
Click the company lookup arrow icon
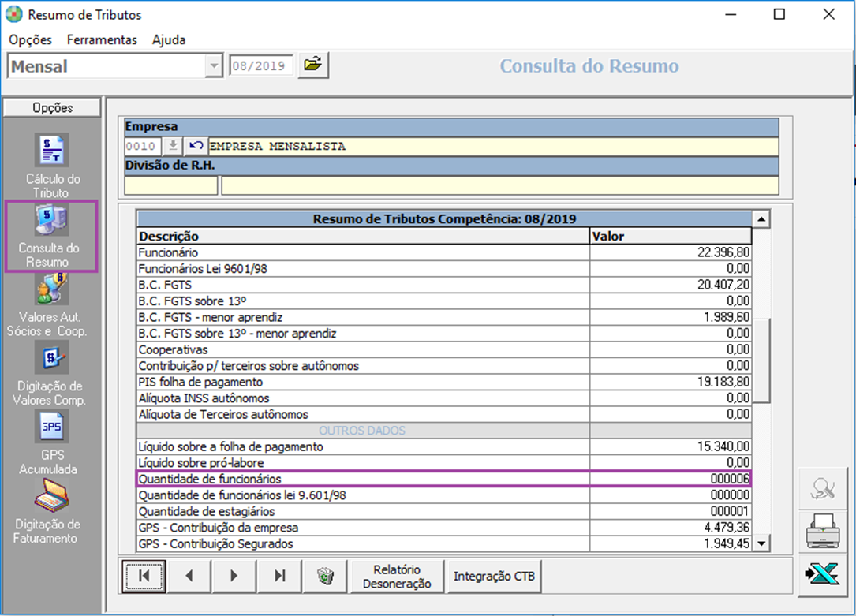173,146
